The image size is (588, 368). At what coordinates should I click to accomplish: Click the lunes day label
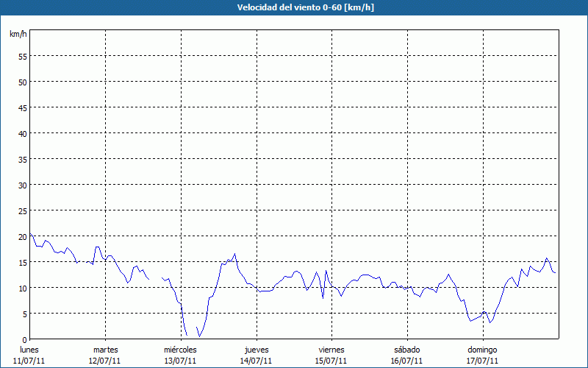[x=29, y=350]
